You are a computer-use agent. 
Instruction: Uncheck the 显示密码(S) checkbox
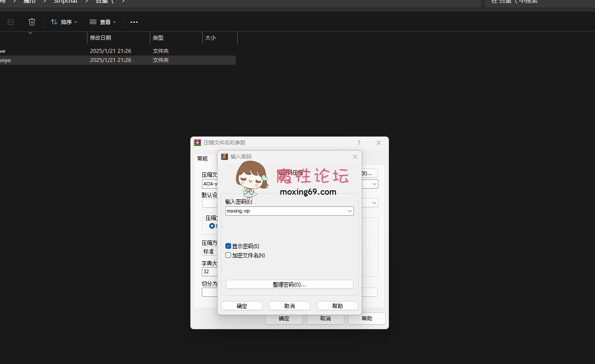coord(228,246)
